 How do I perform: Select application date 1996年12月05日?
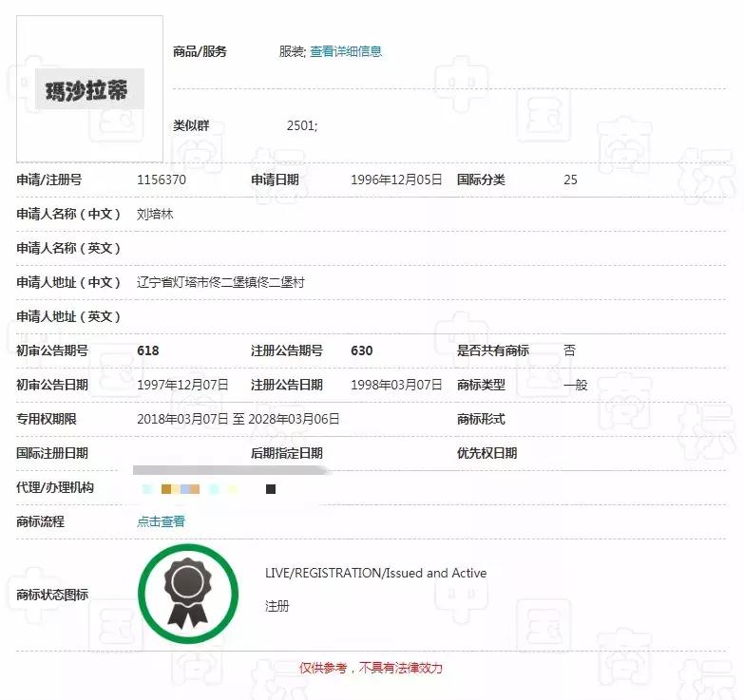click(x=396, y=180)
